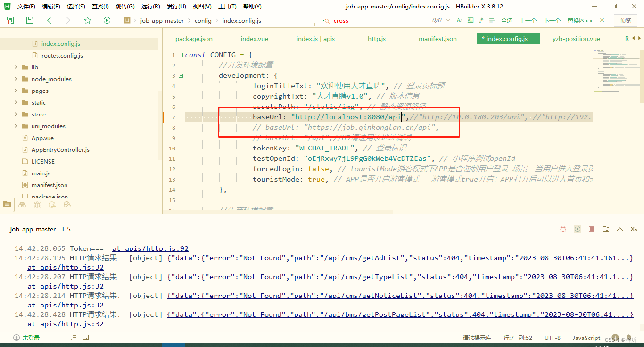Open the 运行(R) menu

coord(150,6)
